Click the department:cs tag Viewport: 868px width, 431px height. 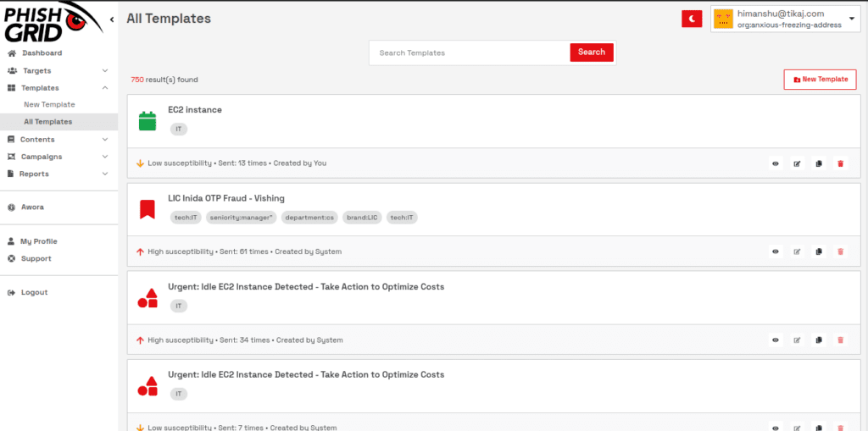point(309,218)
